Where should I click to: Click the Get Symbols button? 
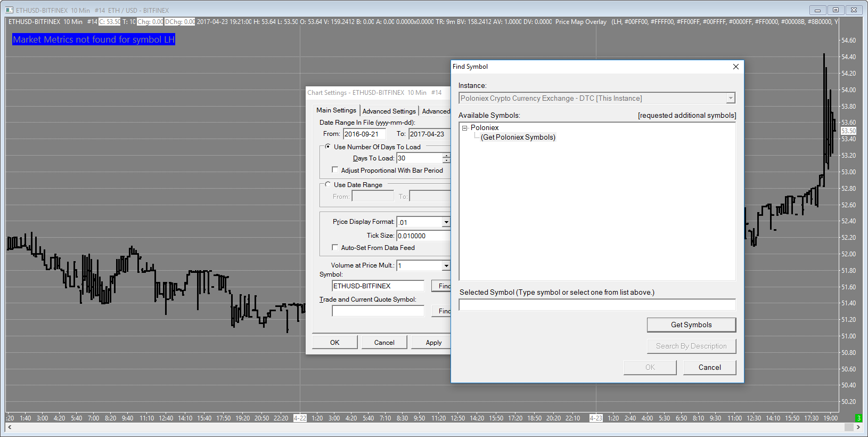tap(691, 325)
